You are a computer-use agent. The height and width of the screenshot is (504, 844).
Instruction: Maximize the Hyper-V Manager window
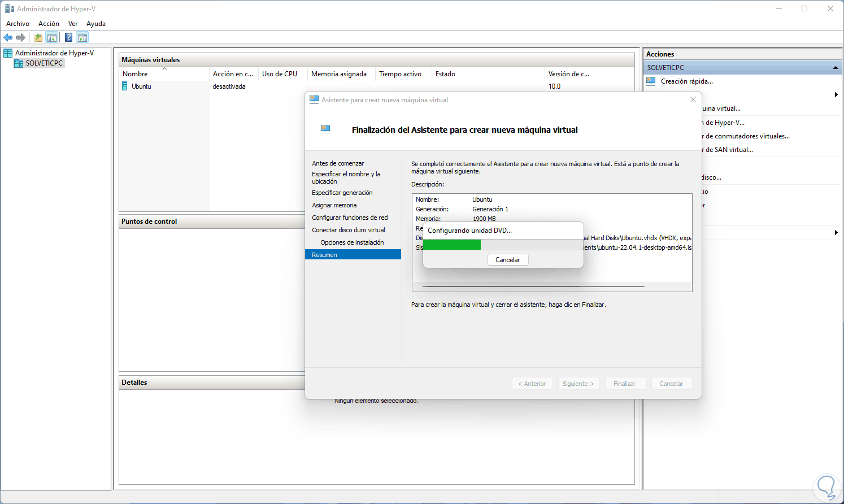[804, 8]
